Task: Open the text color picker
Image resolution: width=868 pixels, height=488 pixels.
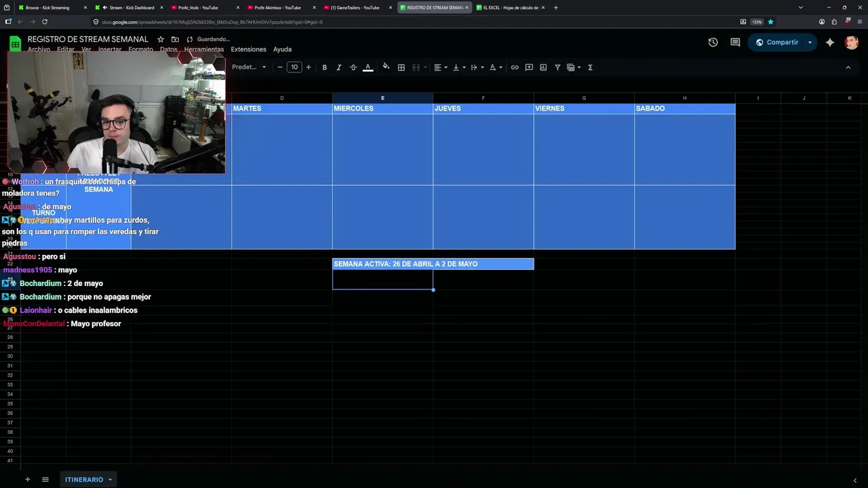Action: 368,67
